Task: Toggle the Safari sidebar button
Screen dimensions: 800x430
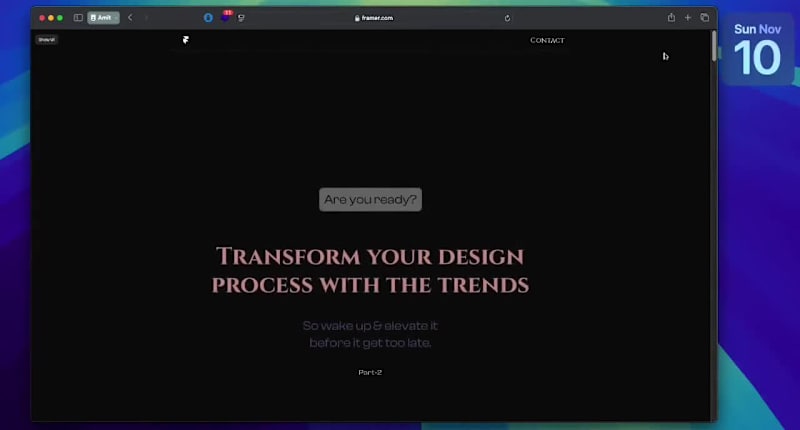Action: tap(78, 18)
